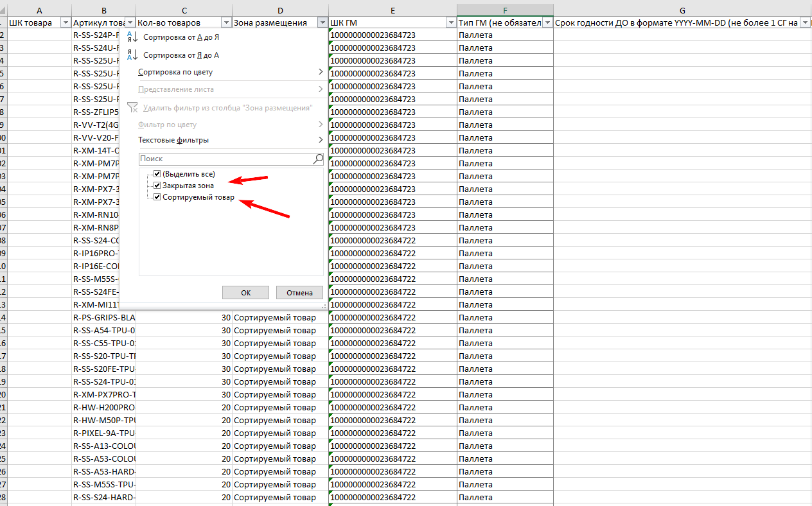Click the sort Я to A descending icon
The height and width of the screenshot is (506, 812).
click(x=130, y=55)
